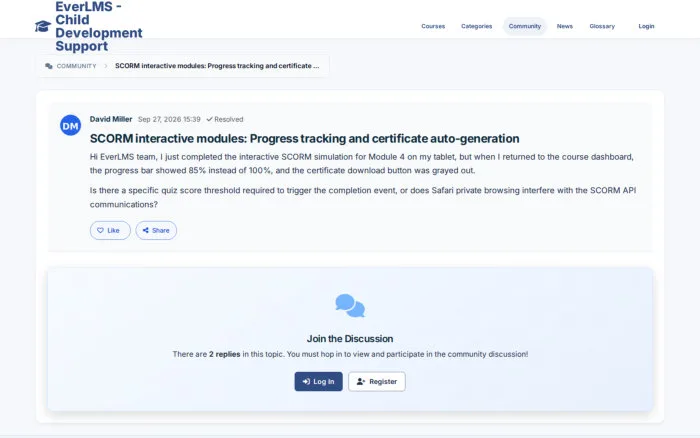
Task: Click the Resolved checkmark status
Action: click(x=225, y=119)
